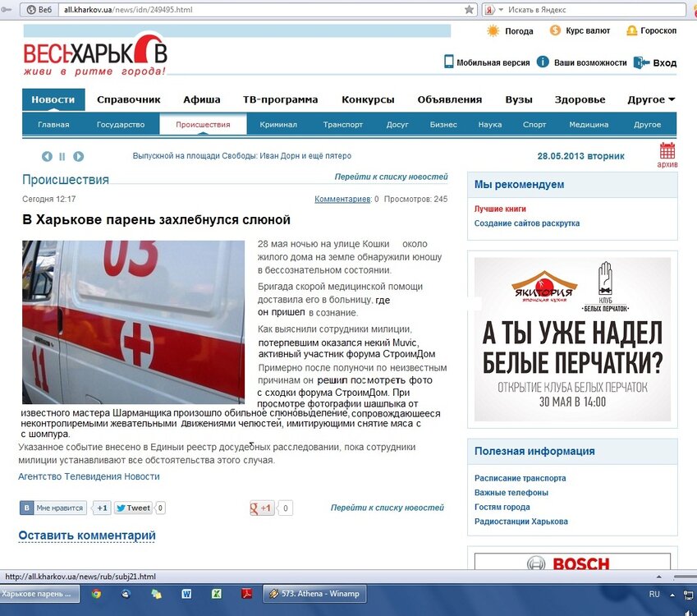The height and width of the screenshot is (616, 697).
Task: Select Медицина news subtab
Action: (x=589, y=125)
